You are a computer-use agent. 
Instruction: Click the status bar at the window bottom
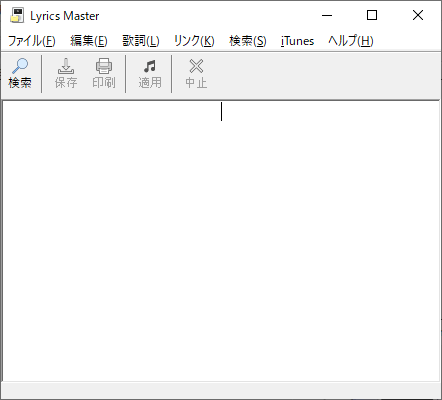221,390
